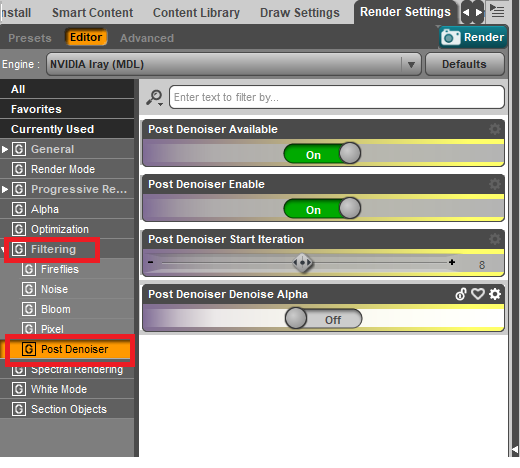Open the filter search magnifier icon
Viewport: 520px width, 468px height.
(154, 97)
